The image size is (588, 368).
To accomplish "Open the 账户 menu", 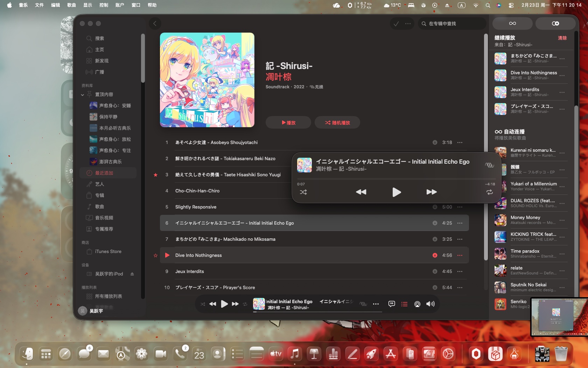I will tap(120, 5).
